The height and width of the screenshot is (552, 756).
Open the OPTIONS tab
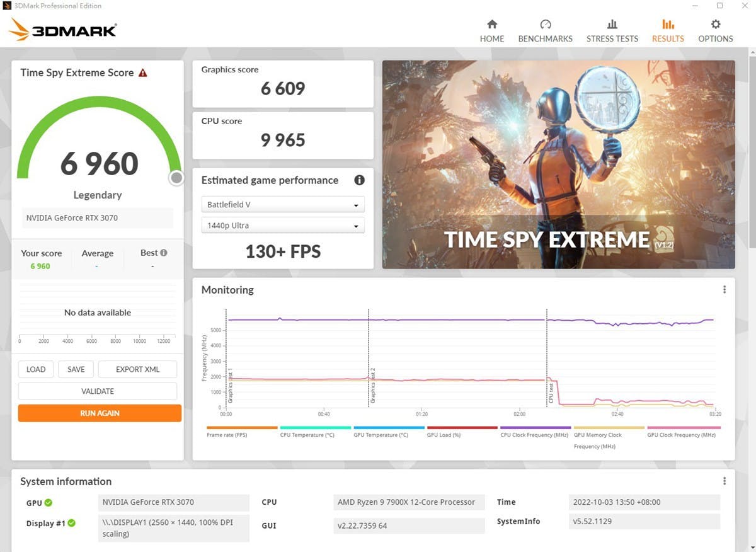[715, 31]
